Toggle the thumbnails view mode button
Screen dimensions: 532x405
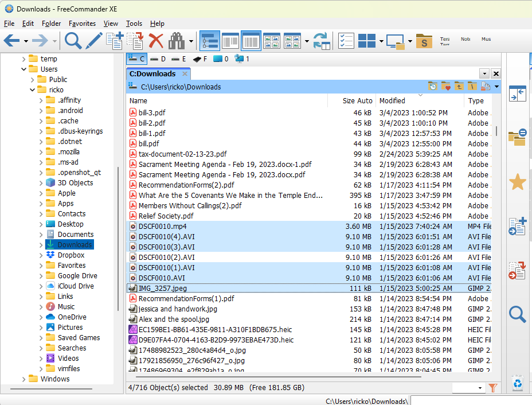(271, 41)
